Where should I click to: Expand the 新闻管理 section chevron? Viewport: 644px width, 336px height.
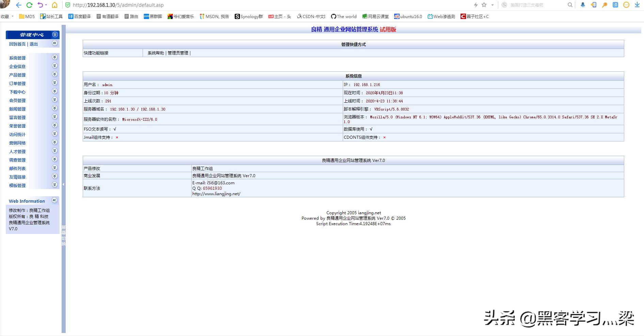pos(54,108)
